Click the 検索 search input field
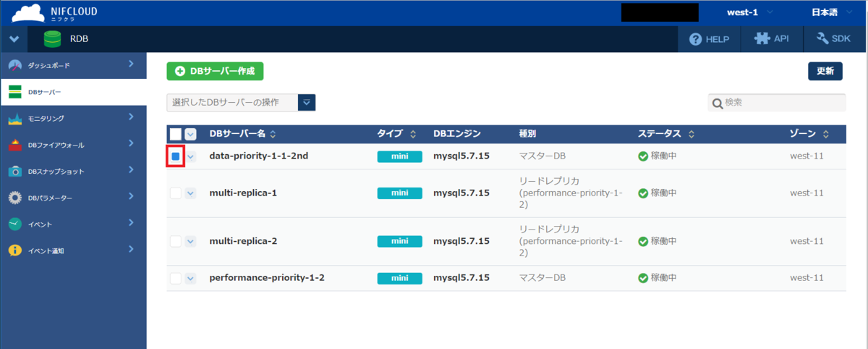 781,103
